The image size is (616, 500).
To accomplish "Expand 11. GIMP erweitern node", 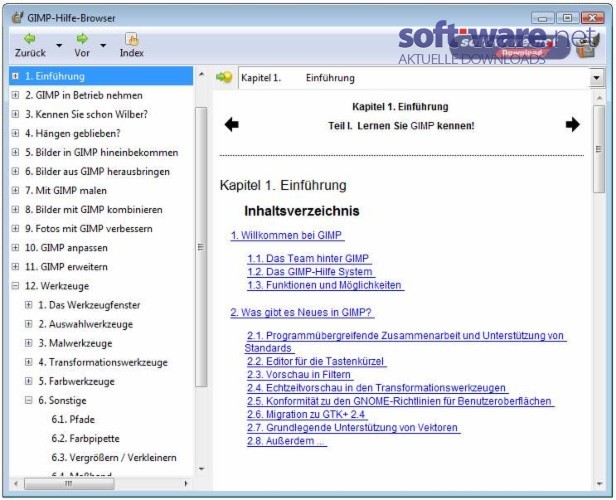I will [x=15, y=266].
